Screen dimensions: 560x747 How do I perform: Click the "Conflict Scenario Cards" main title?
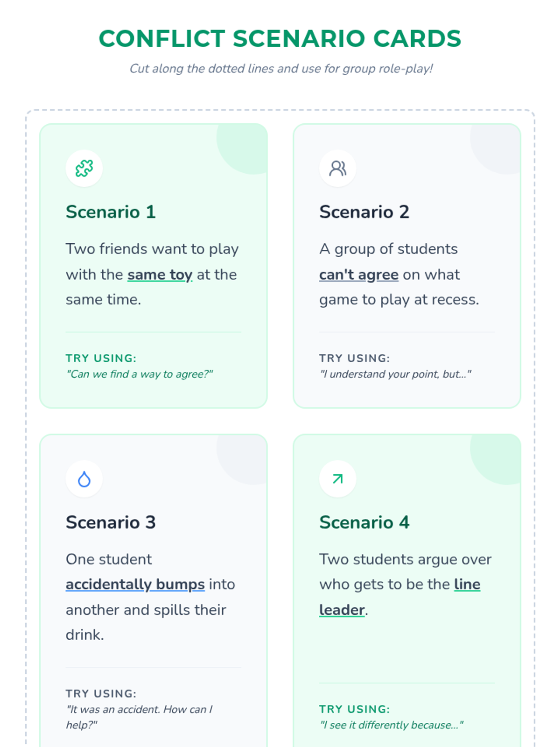click(x=280, y=38)
